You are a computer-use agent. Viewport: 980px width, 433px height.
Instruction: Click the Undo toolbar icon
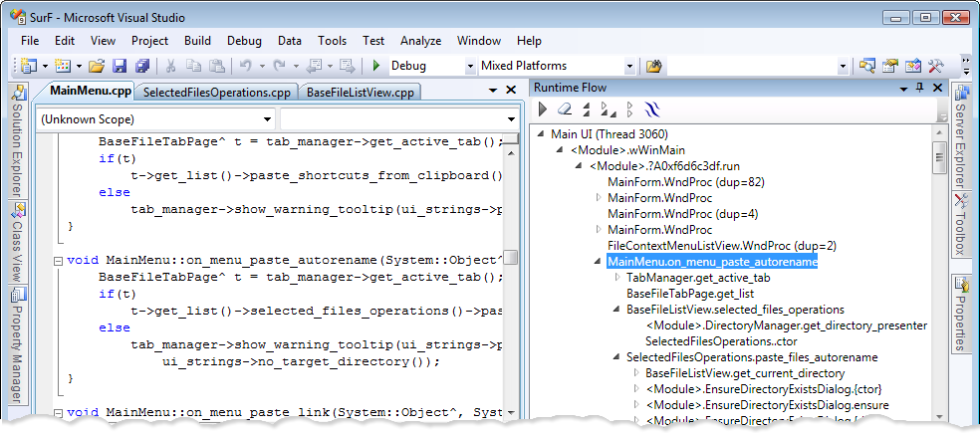click(245, 67)
